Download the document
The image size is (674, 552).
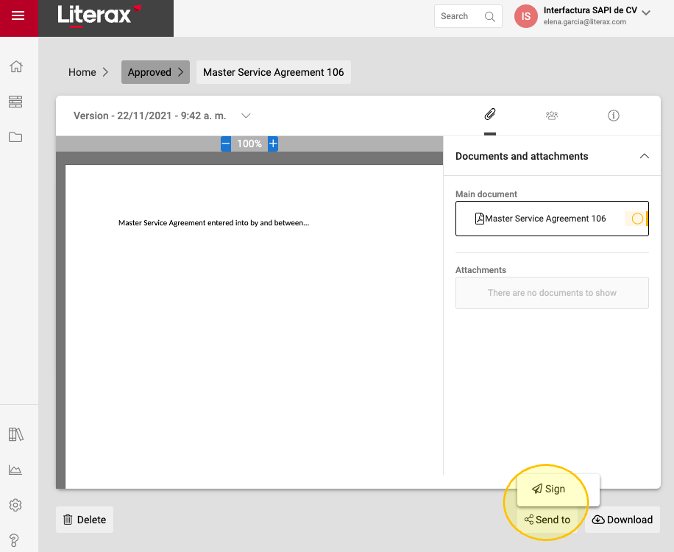pos(622,519)
